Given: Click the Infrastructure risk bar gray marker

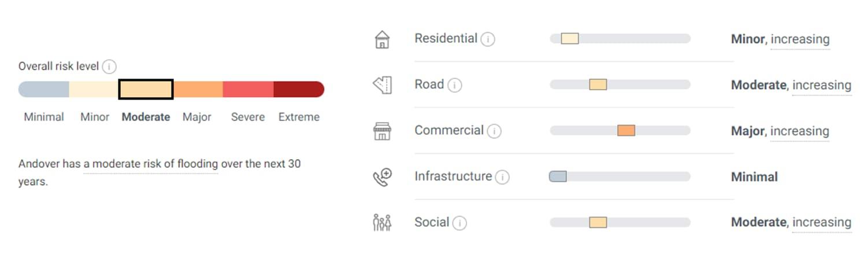Looking at the screenshot, I should pos(558,177).
